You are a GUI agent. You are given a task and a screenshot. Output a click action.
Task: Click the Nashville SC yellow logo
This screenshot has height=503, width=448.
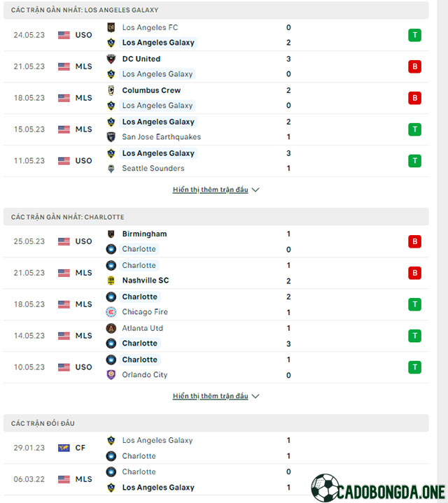pyautogui.click(x=111, y=281)
